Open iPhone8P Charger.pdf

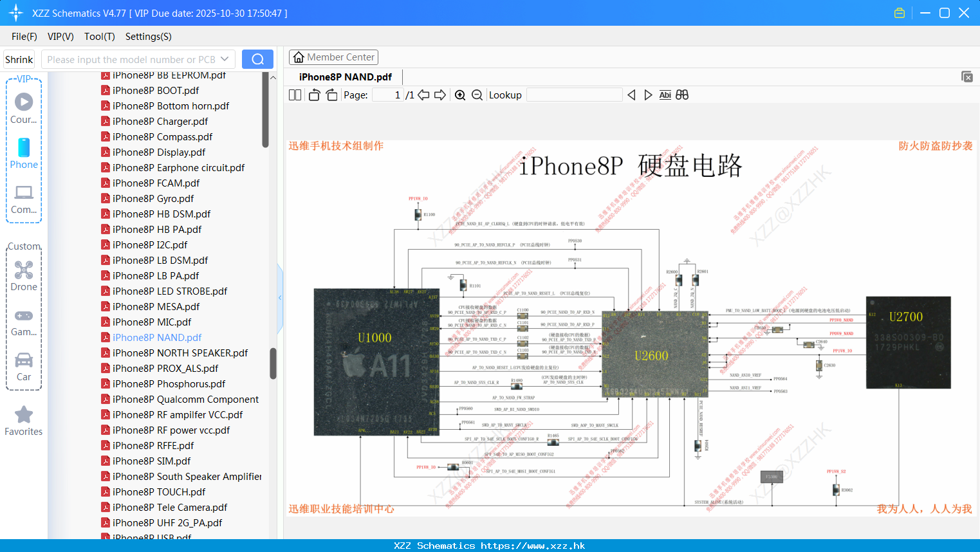[x=160, y=122]
